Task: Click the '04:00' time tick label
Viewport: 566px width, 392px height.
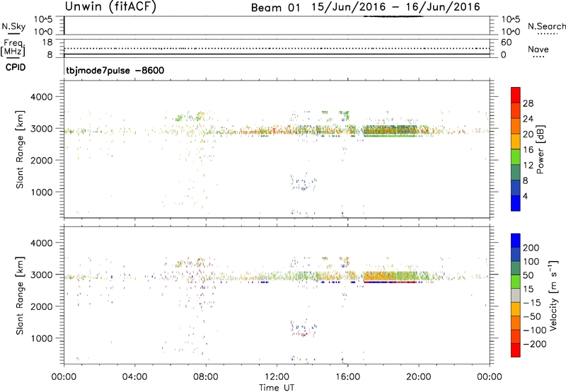Action: (134, 377)
